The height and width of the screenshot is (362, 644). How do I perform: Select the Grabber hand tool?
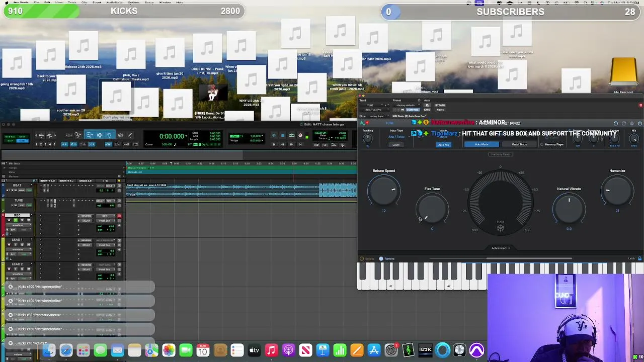coord(110,135)
